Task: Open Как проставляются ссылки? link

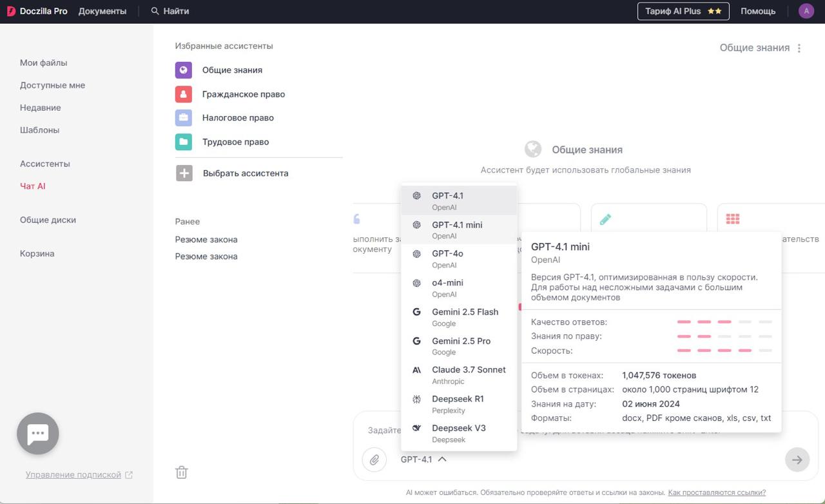Action: [x=717, y=492]
